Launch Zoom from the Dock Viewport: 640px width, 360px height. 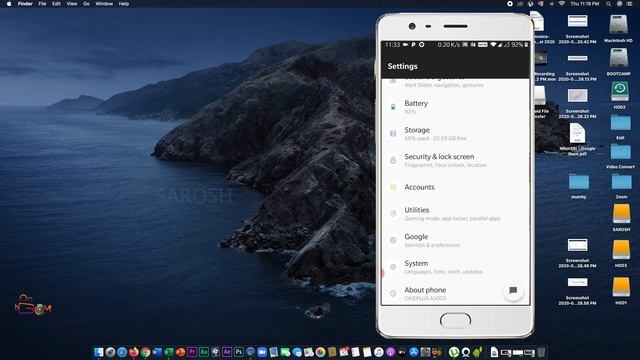tap(262, 352)
